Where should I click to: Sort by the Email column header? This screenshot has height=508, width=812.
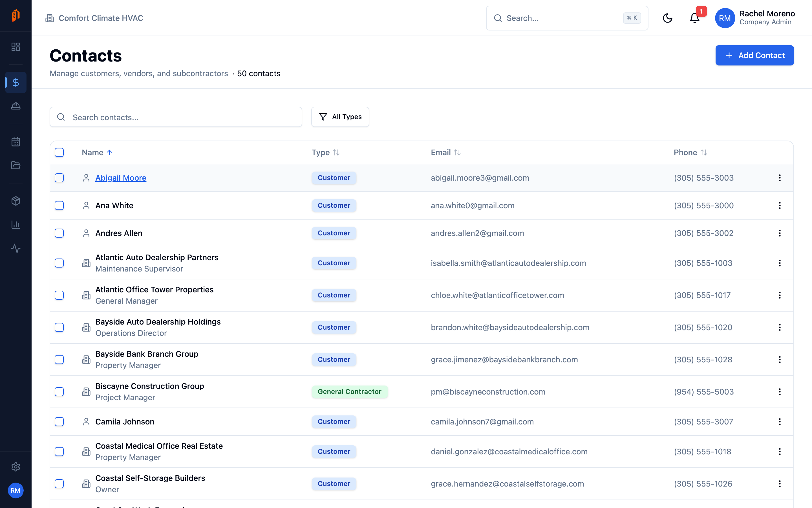click(445, 152)
